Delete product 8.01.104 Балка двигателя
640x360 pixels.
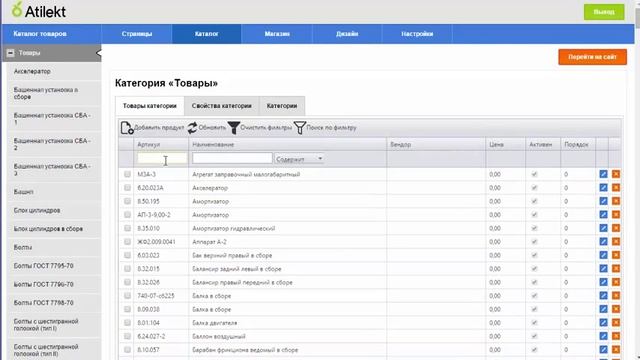point(616,322)
